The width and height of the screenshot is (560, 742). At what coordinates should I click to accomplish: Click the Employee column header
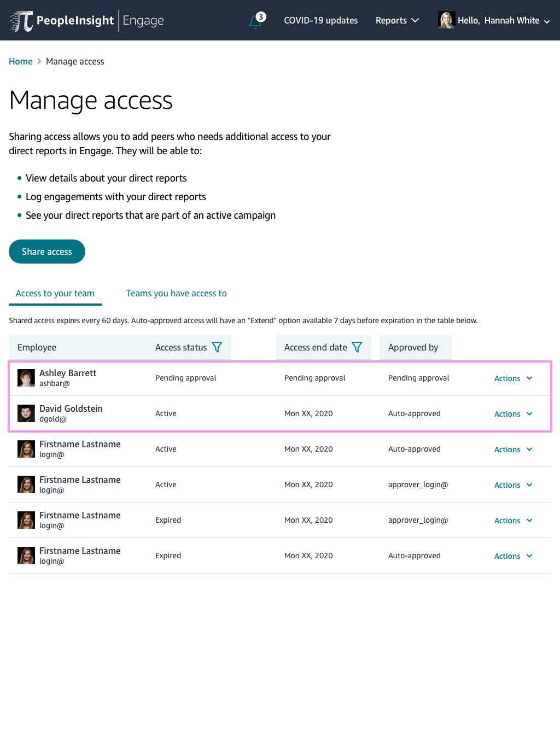pos(37,347)
